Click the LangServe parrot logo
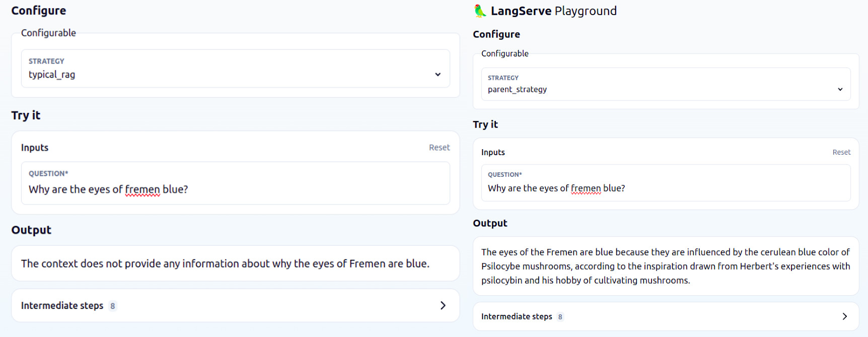 pos(480,11)
